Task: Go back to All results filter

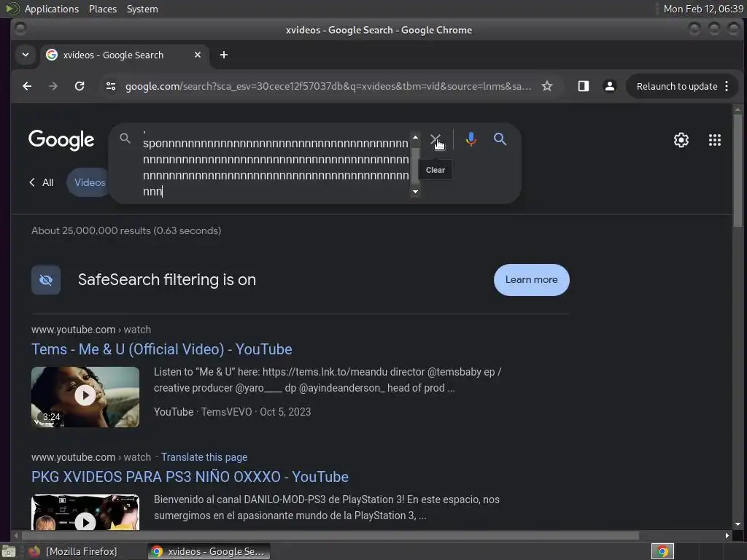Action: point(42,182)
